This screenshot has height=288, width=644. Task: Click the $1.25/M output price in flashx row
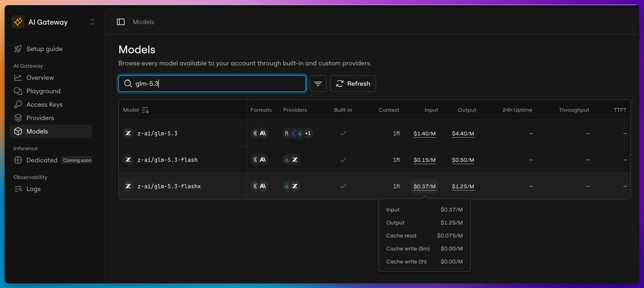[463, 186]
